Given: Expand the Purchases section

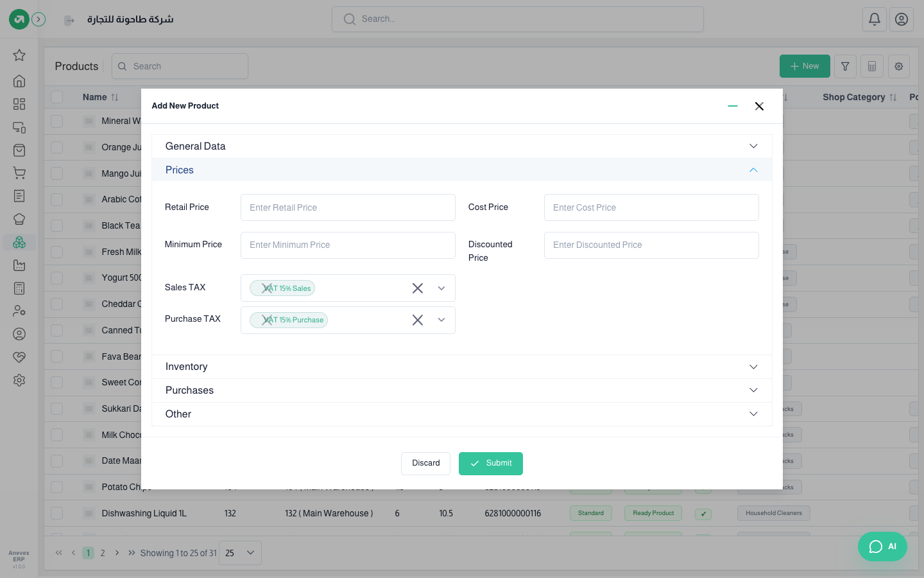Looking at the screenshot, I should (x=462, y=390).
